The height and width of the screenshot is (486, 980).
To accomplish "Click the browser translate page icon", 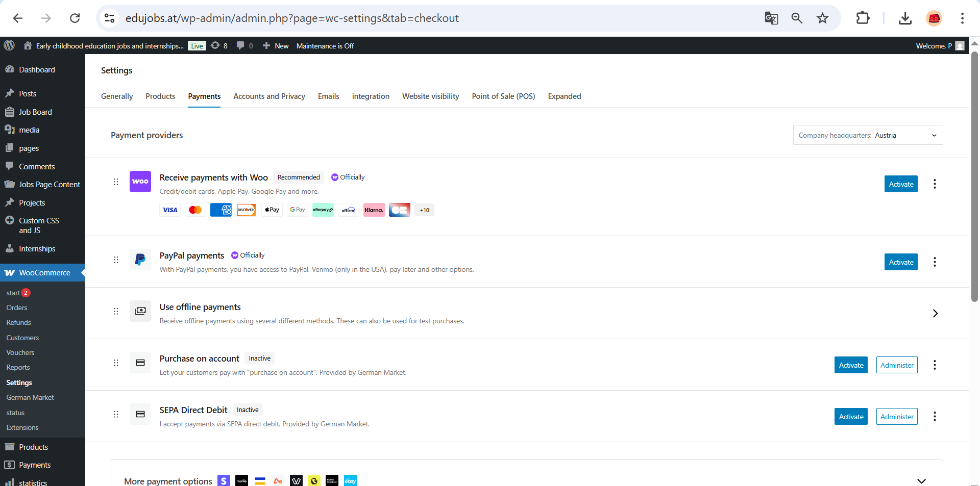I will coord(771,18).
